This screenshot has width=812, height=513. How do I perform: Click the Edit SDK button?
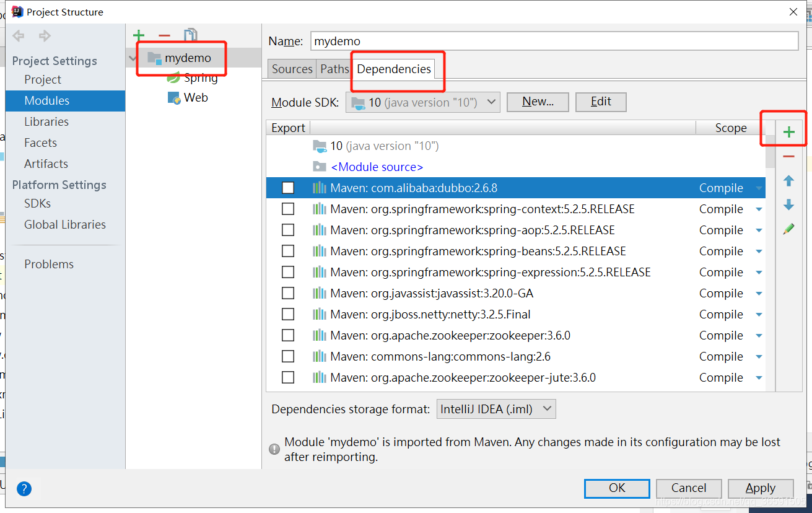601,102
